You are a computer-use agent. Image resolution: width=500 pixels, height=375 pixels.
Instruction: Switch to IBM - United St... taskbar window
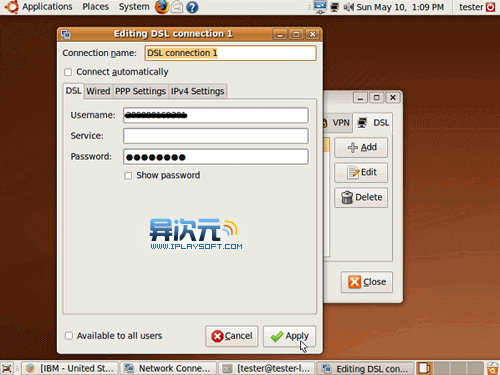(70, 368)
